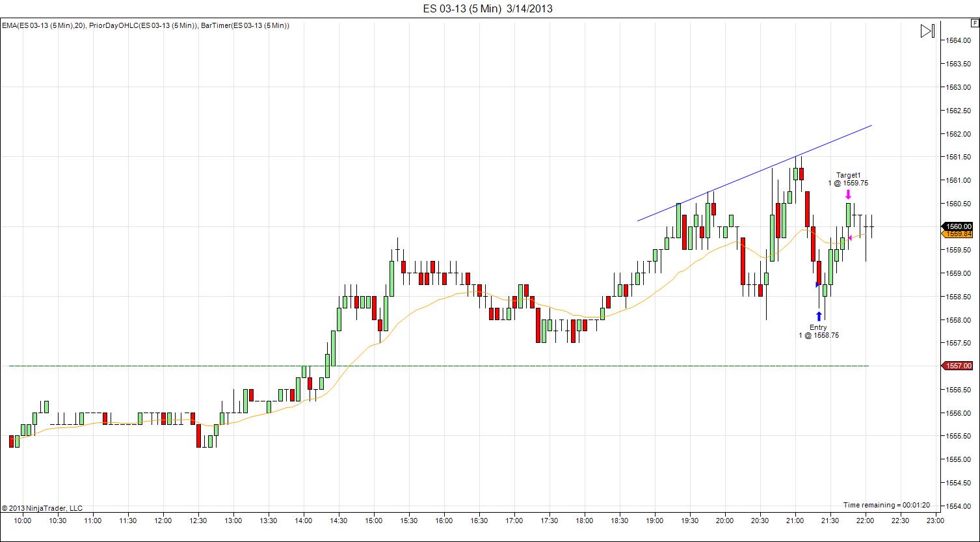980x542 pixels.
Task: Click the 11:00 time axis label
Action: point(93,521)
